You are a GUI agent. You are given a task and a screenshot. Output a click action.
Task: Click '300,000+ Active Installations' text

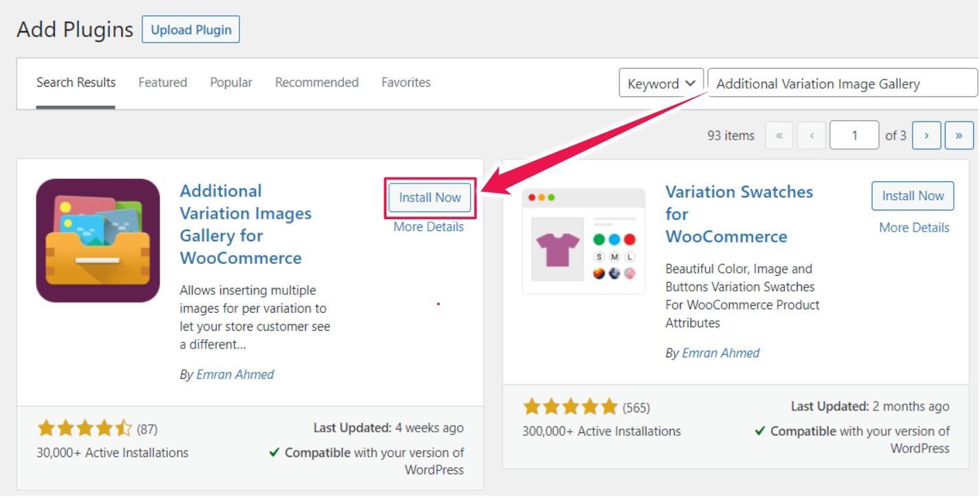(x=602, y=432)
